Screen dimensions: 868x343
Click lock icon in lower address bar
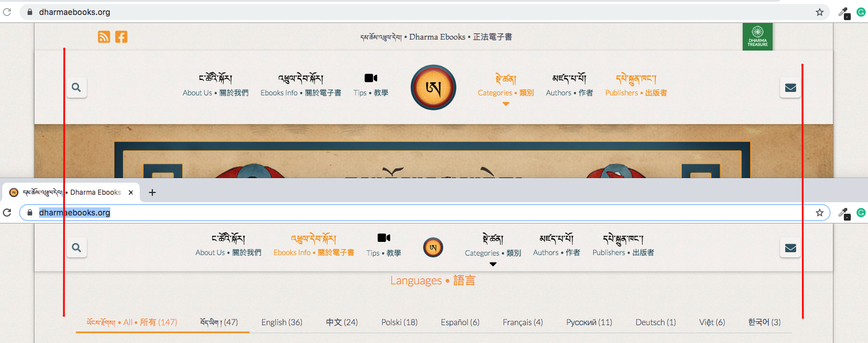[30, 213]
